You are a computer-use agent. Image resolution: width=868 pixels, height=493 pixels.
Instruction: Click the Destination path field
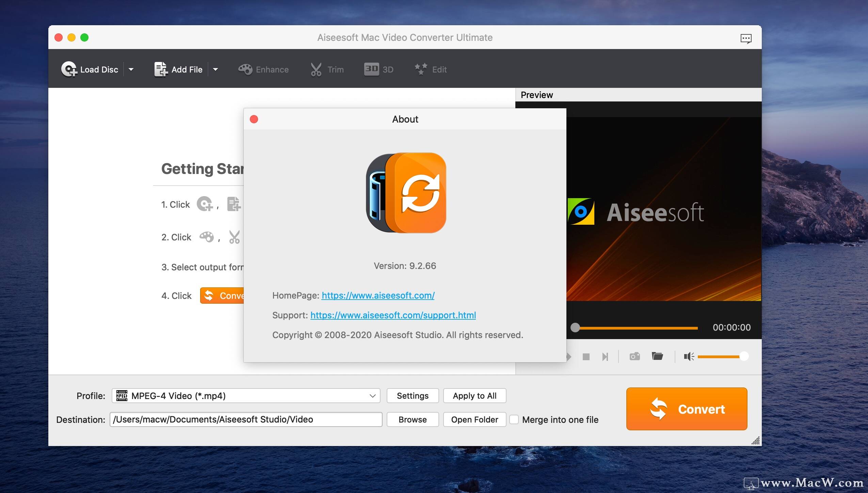[246, 419]
